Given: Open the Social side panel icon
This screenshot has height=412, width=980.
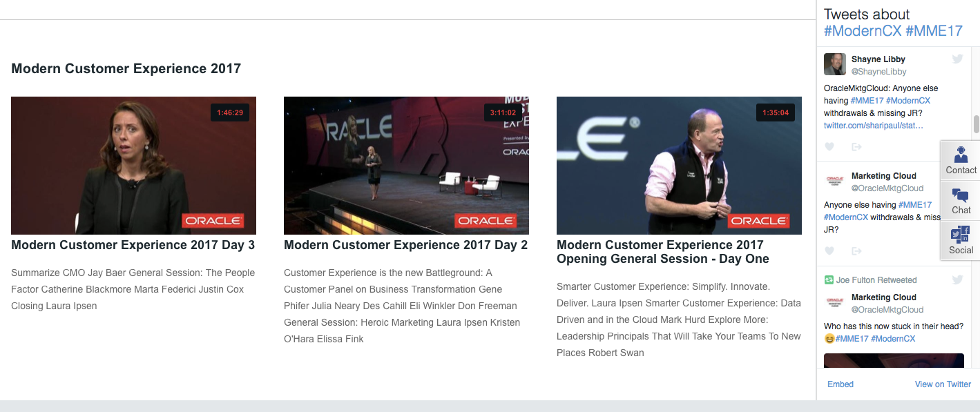Looking at the screenshot, I should 961,240.
